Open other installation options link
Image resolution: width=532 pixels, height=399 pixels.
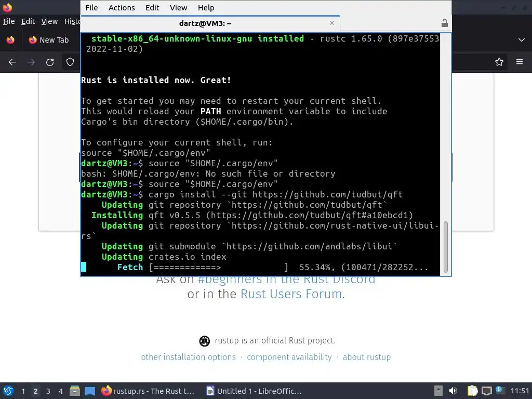click(x=188, y=357)
